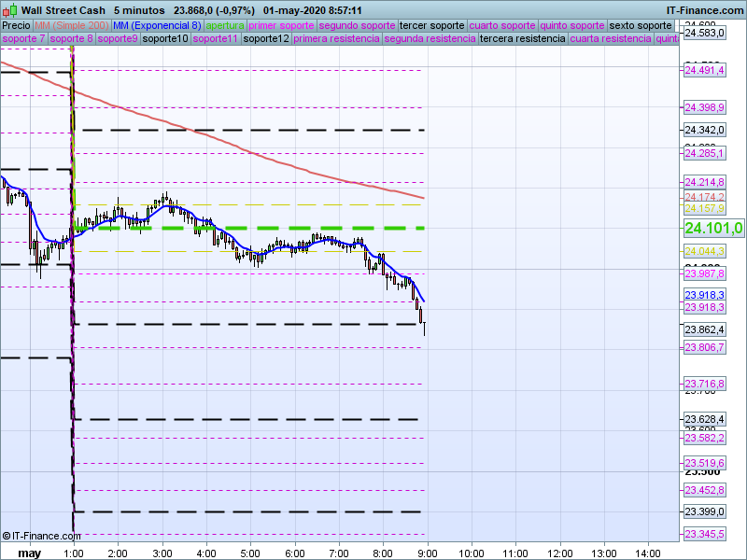Click the segundo soporte indicator label
Viewport: 747px width, 560px height.
coord(357,25)
